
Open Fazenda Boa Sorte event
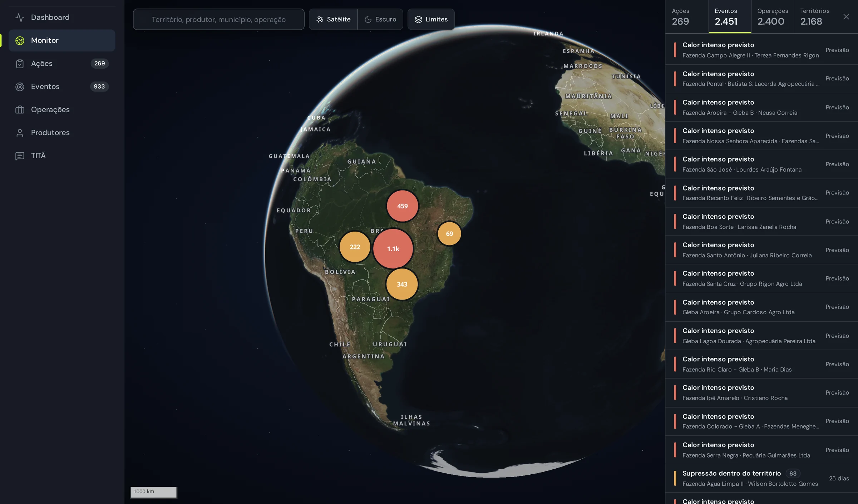pyautogui.click(x=761, y=222)
